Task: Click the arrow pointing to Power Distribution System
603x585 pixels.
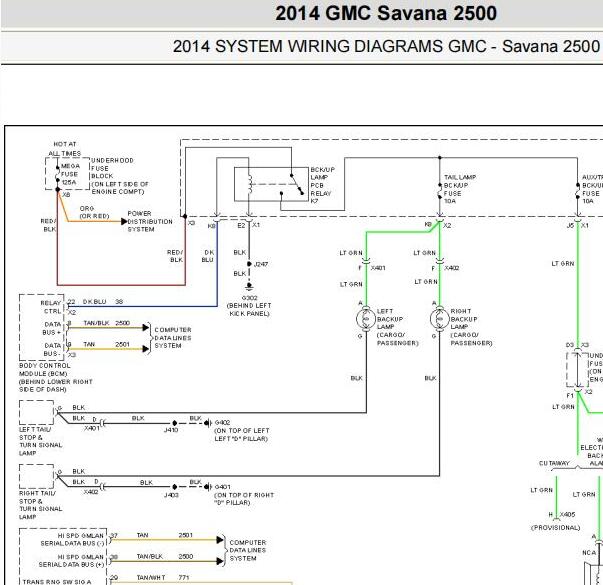Action: point(124,221)
